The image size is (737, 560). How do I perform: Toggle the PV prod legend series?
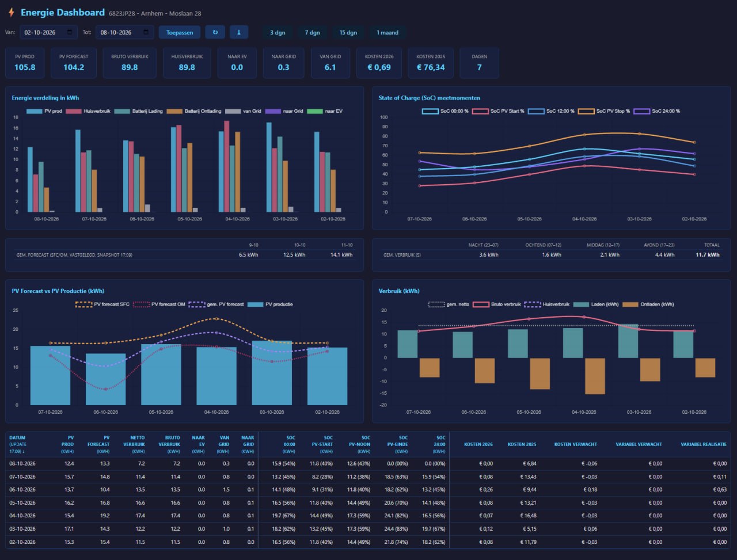(44, 111)
